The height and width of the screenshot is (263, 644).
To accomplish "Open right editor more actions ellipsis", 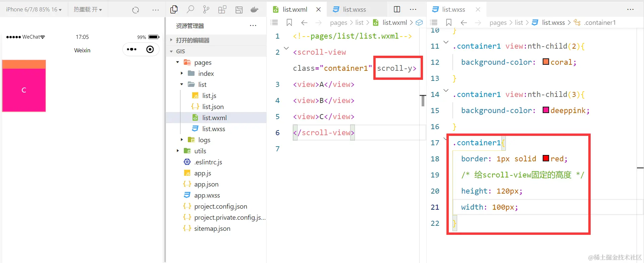I will [x=631, y=9].
